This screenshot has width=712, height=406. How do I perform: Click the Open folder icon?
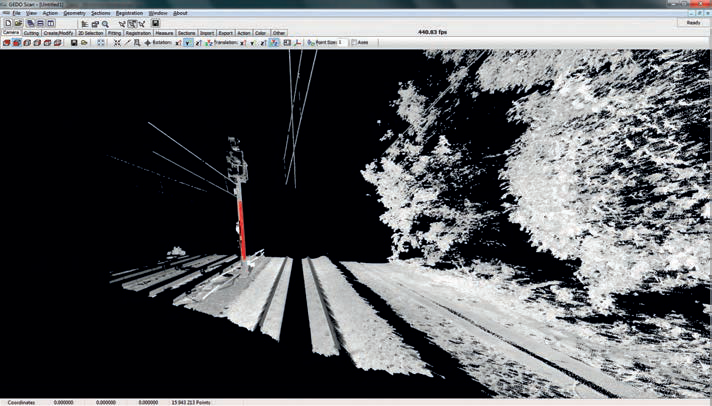(x=18, y=23)
